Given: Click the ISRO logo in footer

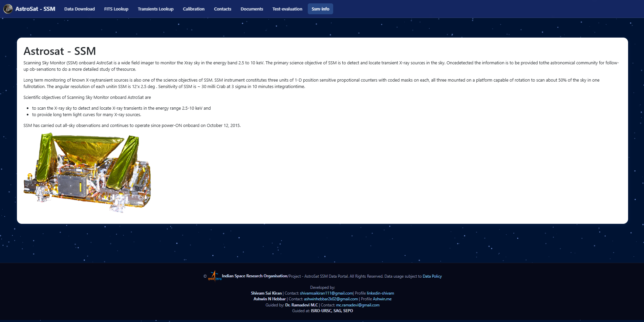Looking at the screenshot, I should click(x=214, y=276).
